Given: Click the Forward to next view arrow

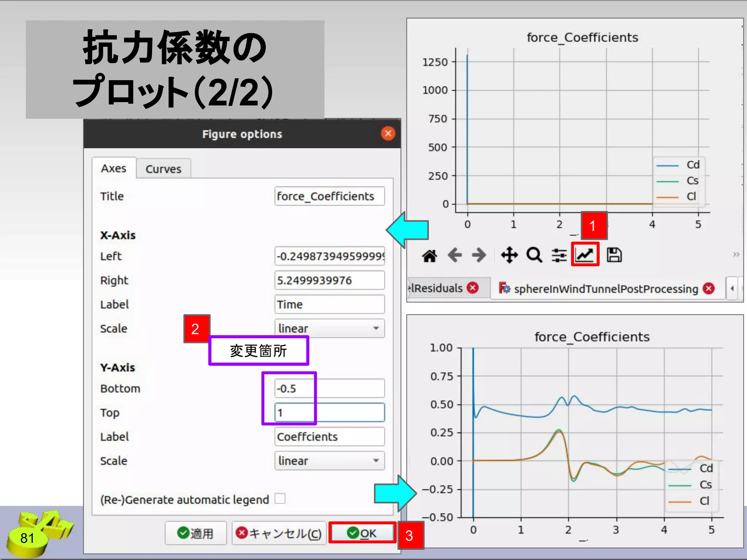Looking at the screenshot, I should point(479,255).
